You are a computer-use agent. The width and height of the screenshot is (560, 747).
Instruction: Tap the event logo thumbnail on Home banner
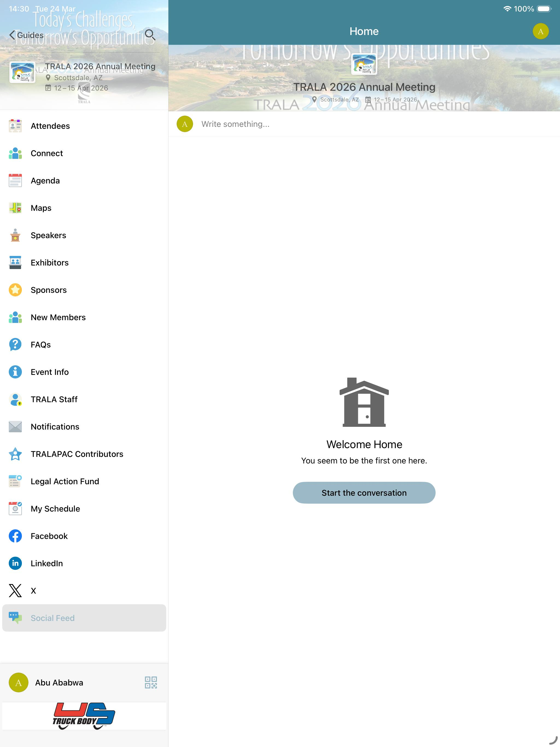[x=364, y=64]
